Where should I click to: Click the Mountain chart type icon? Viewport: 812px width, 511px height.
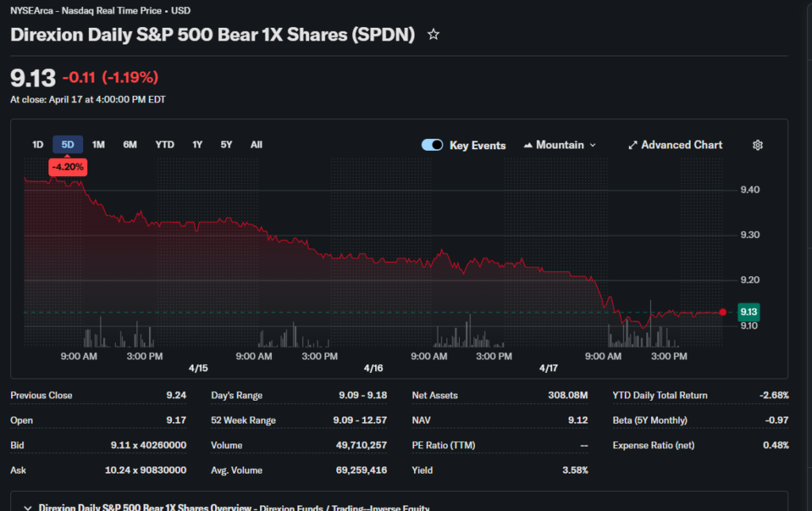coord(527,145)
